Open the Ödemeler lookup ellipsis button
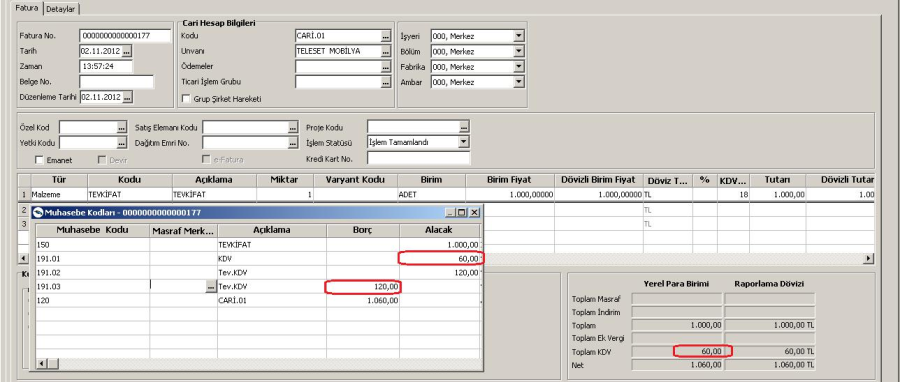The image size is (900, 382). point(385,67)
